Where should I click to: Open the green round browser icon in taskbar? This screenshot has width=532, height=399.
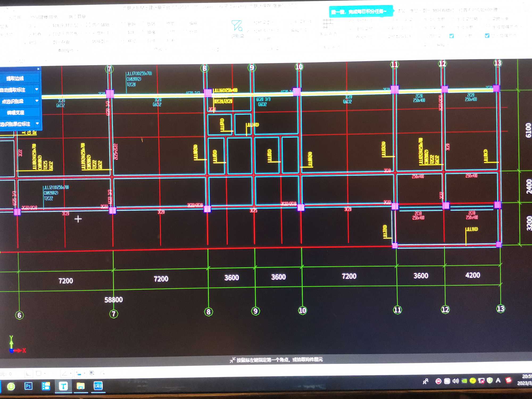point(11,386)
